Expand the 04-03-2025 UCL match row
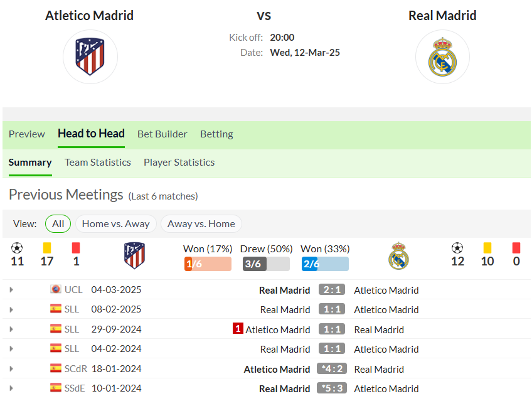 (11, 290)
